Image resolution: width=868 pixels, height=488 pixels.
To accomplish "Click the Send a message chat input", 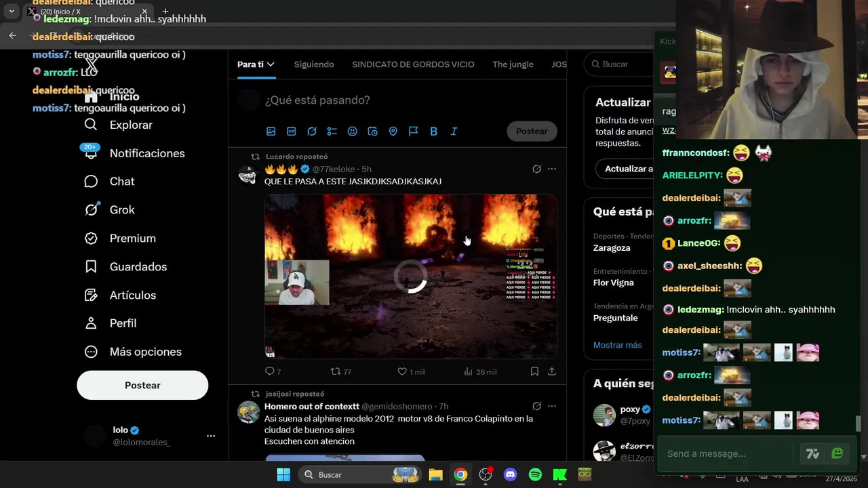I will tap(728, 453).
